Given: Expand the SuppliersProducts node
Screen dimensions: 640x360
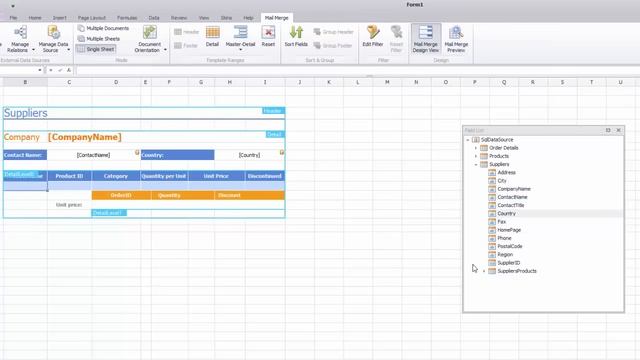Looking at the screenshot, I should (x=484, y=271).
